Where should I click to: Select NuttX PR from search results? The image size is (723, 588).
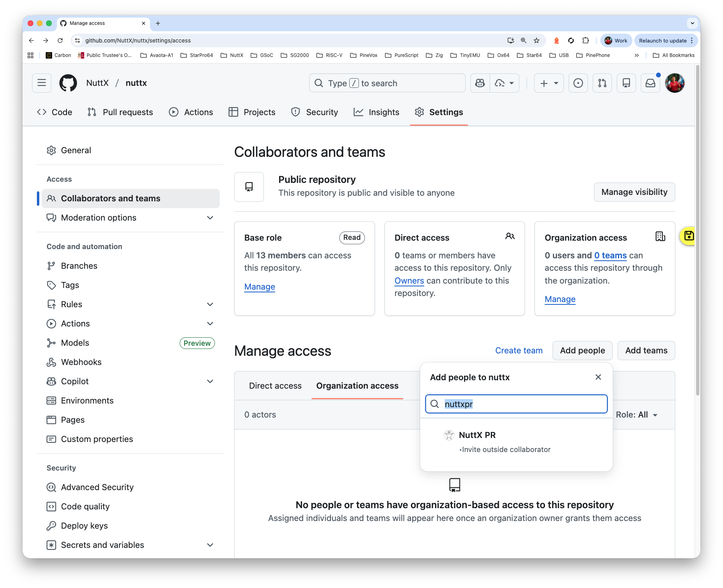point(477,435)
